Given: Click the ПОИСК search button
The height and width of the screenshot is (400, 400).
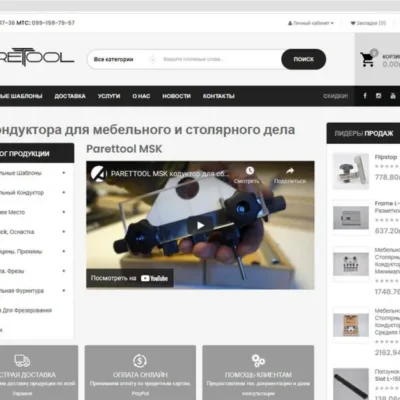Looking at the screenshot, I should point(303,59).
